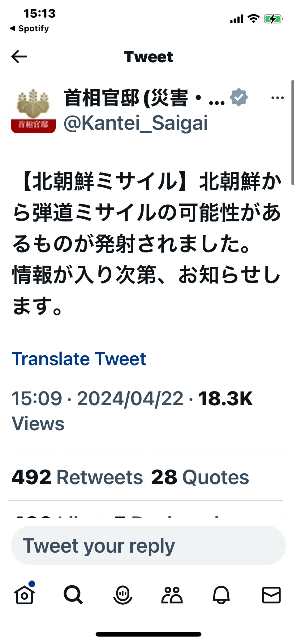The image size is (297, 644).
Task: Return to Spotify via status bar link
Action: 29,28
